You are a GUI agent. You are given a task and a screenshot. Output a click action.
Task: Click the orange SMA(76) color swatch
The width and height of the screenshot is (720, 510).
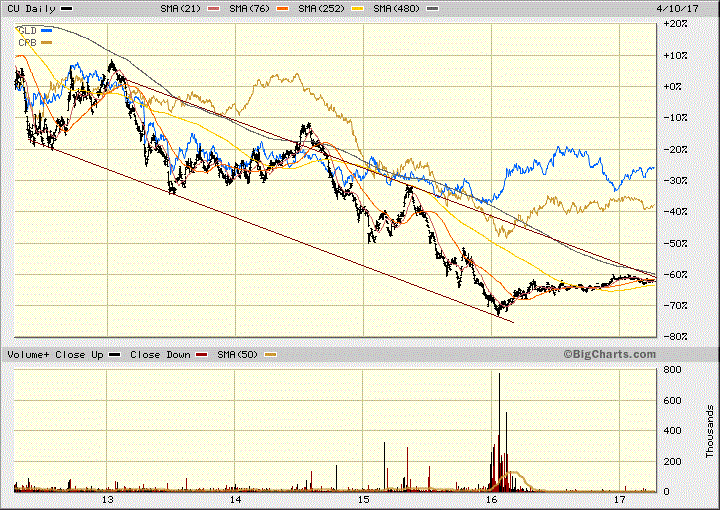tap(282, 9)
